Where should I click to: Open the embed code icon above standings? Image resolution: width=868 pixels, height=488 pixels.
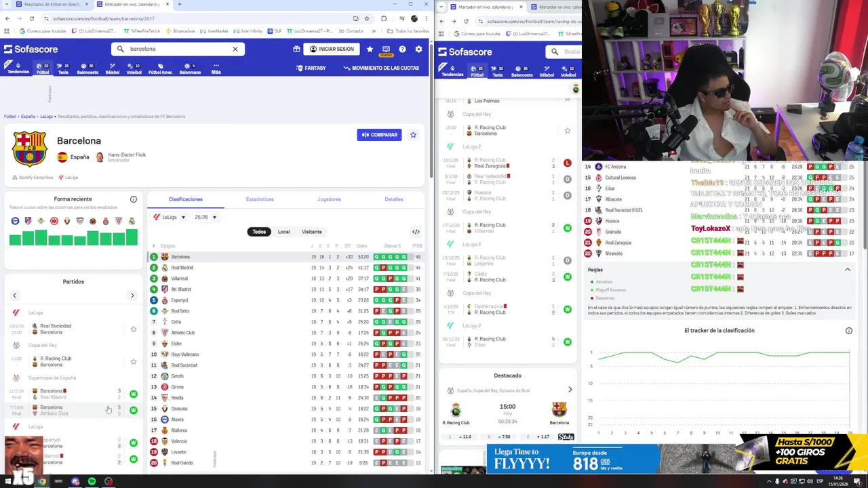(416, 232)
